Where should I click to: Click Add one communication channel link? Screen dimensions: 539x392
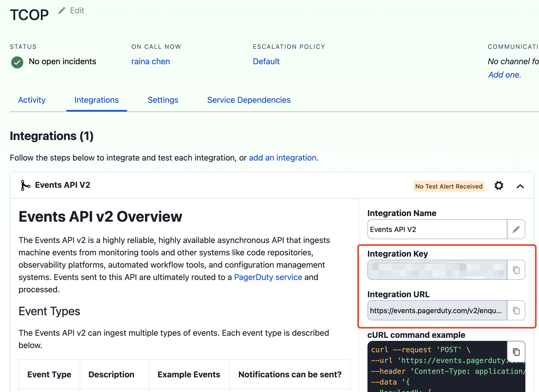[x=504, y=75]
